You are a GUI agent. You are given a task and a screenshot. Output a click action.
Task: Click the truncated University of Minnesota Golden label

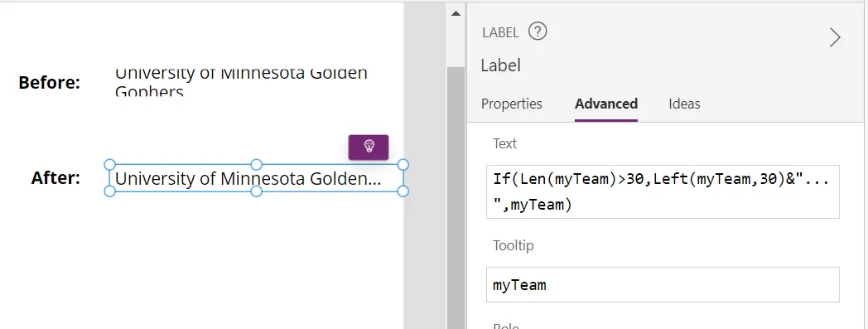tap(256, 178)
